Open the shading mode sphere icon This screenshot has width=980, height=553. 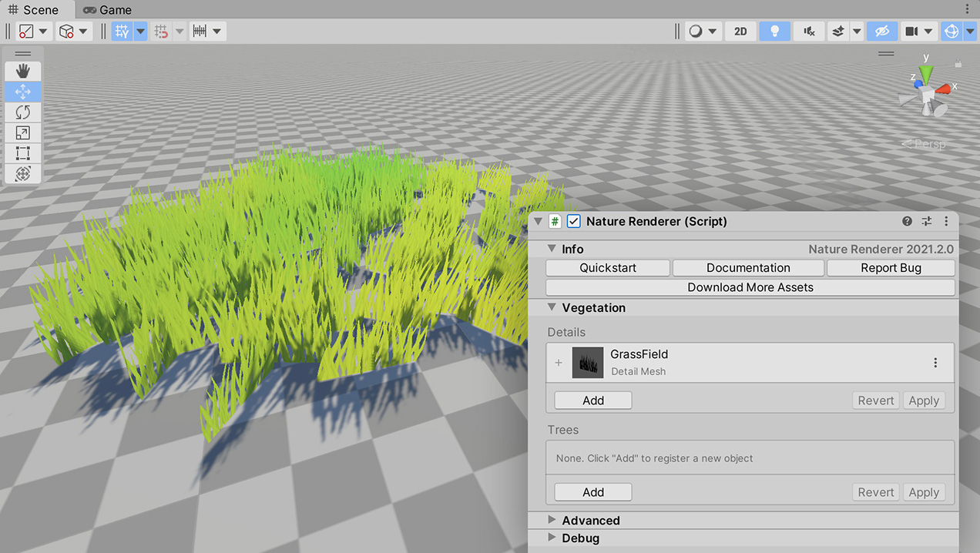(696, 31)
